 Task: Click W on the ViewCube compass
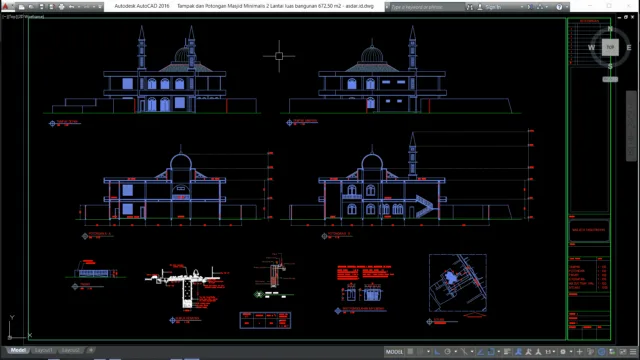click(591, 48)
